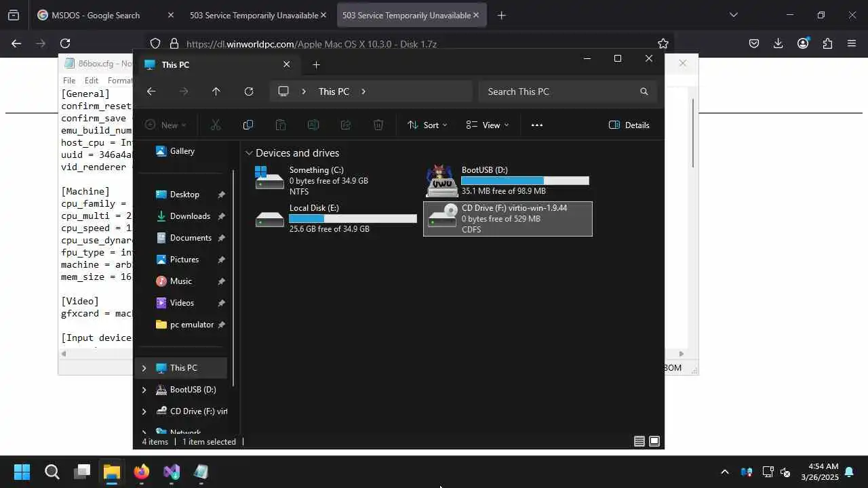Click the search magnifier in Explorer search box
868x488 pixels.
pos(644,91)
